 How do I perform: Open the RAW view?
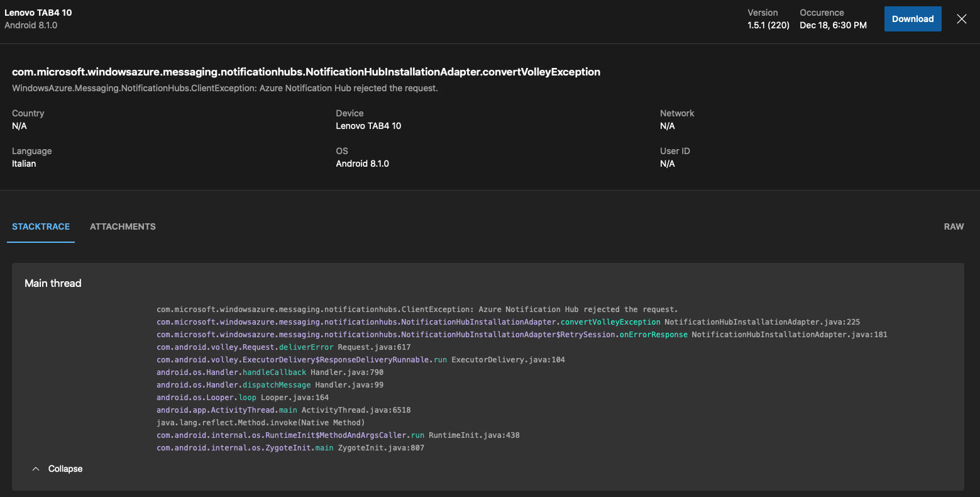[954, 226]
